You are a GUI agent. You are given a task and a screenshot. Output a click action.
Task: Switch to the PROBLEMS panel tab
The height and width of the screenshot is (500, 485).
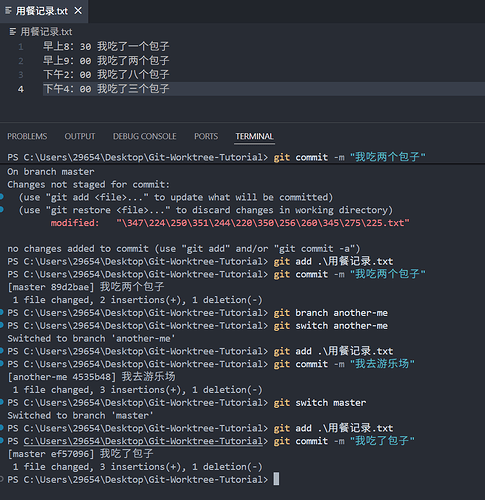(27, 136)
